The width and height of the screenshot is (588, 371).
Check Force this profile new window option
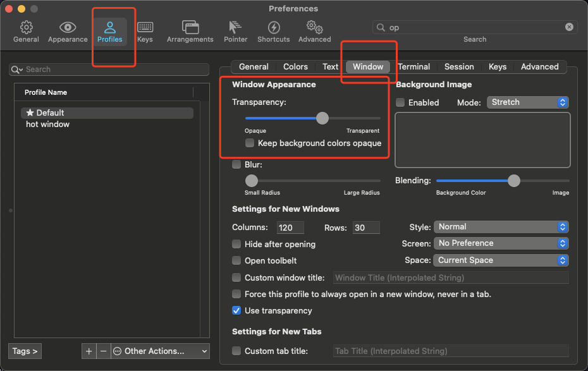[236, 294]
